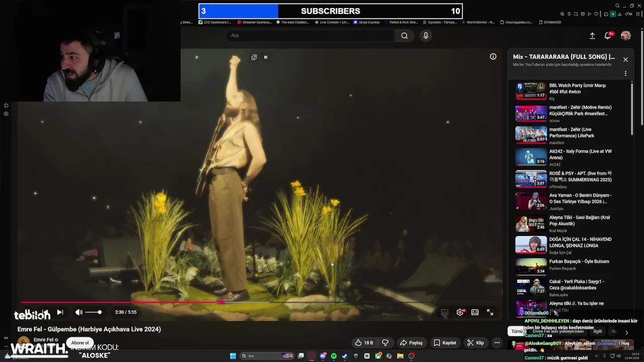Open Spotify from the taskbar

tap(334, 356)
